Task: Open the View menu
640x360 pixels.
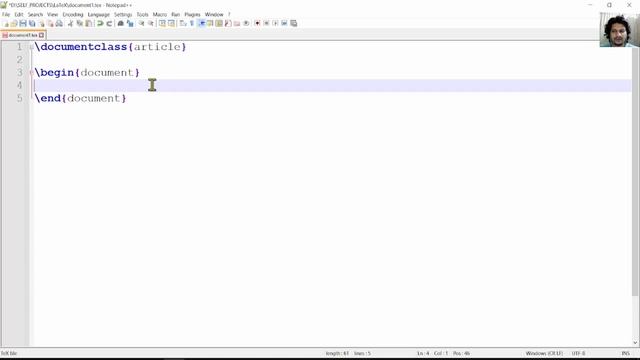Action: tap(52, 14)
